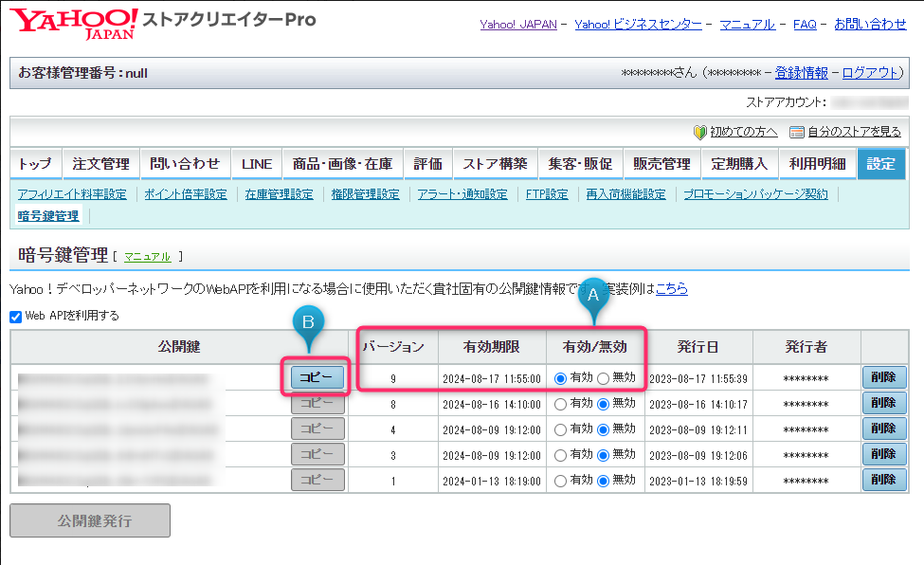Enable the version 1 key with 有効
This screenshot has width=924, height=565.
pyautogui.click(x=560, y=482)
